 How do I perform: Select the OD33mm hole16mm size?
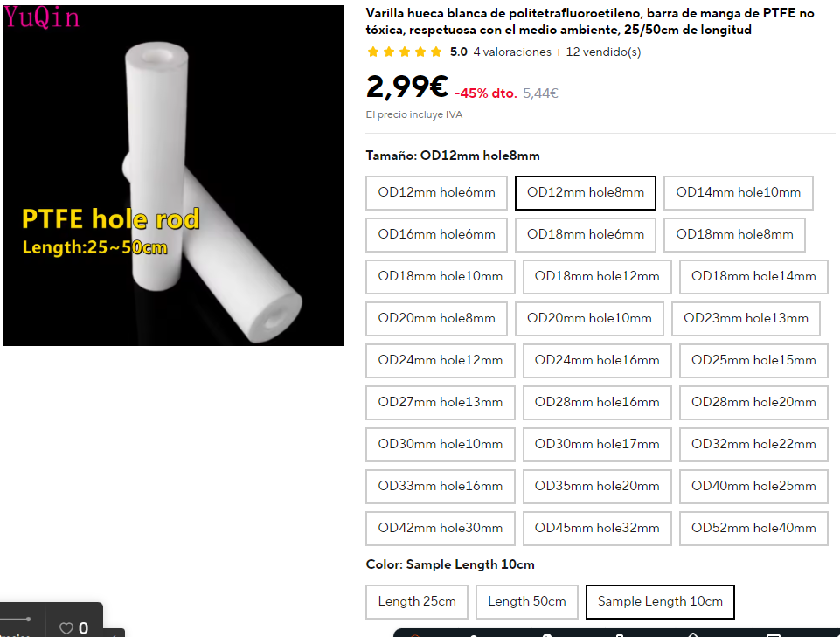click(441, 486)
